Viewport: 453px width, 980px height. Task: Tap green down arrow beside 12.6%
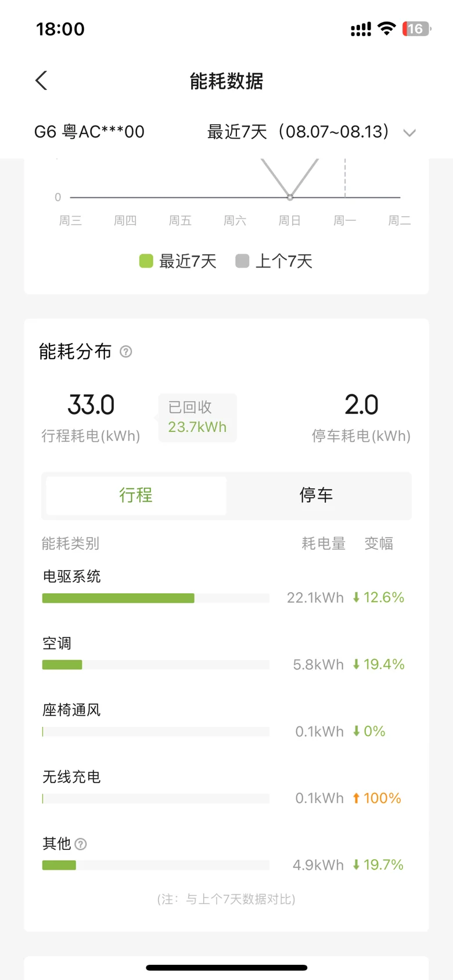coord(357,597)
